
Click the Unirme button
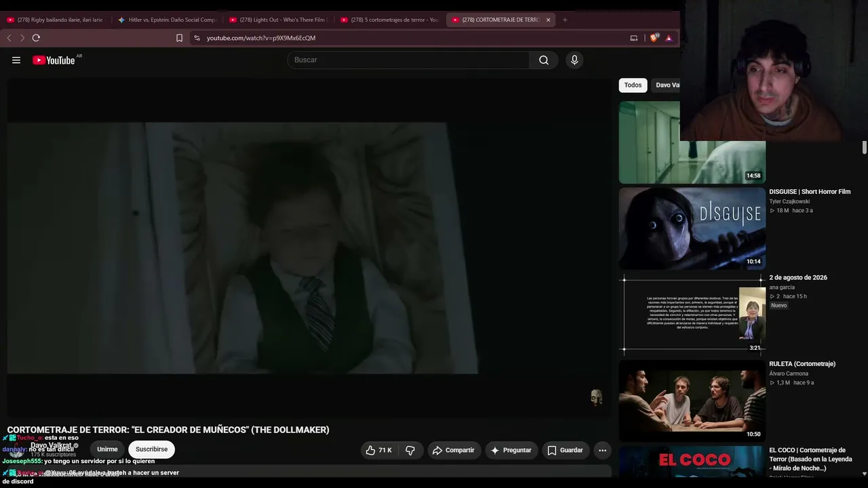107,449
